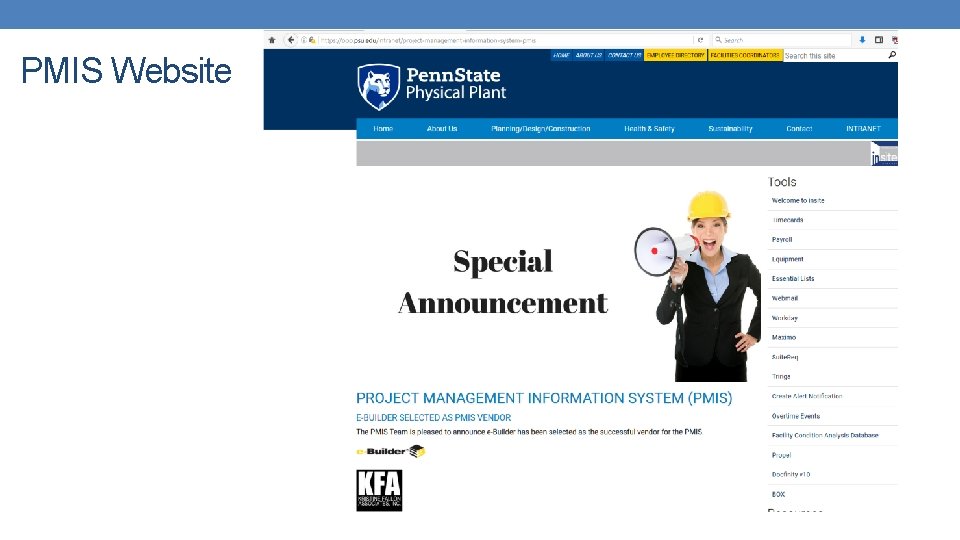Viewport: 960px width, 540px height.
Task: Open browser downloads arrow icon
Action: coord(862,40)
